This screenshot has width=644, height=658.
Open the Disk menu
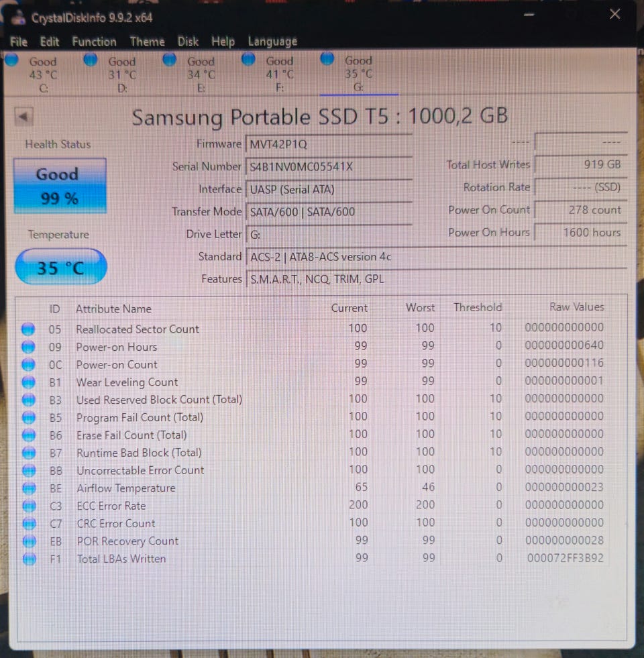[x=188, y=42]
